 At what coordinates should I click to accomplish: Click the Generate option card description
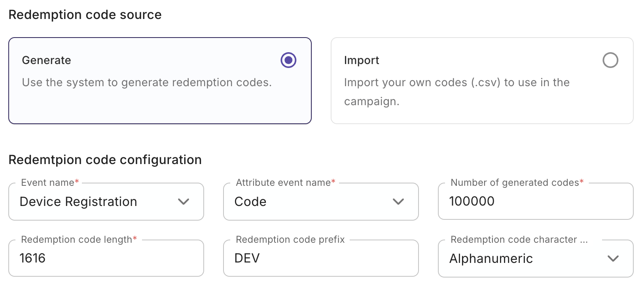pyautogui.click(x=147, y=82)
